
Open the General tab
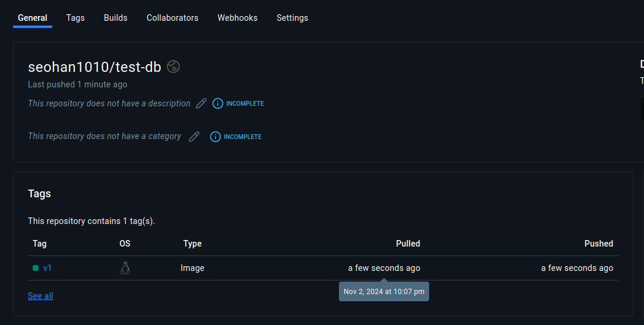tap(33, 18)
